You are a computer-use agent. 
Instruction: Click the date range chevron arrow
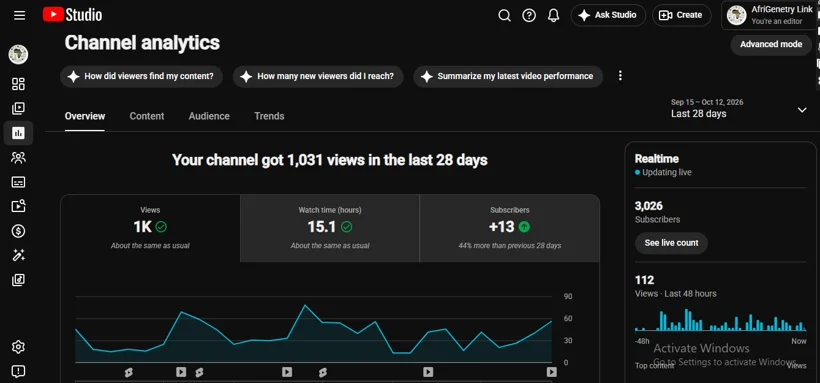point(802,110)
